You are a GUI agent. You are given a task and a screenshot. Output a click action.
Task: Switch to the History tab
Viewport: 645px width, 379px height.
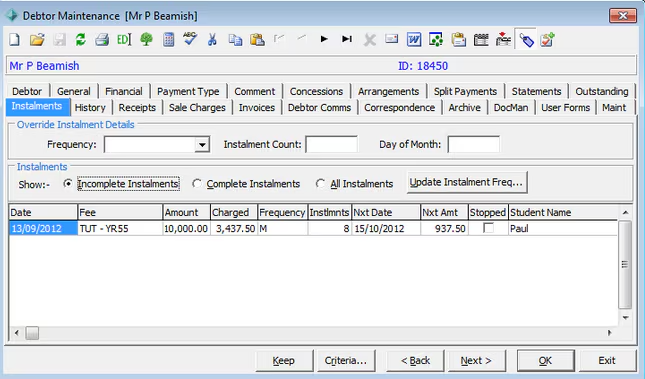point(90,108)
